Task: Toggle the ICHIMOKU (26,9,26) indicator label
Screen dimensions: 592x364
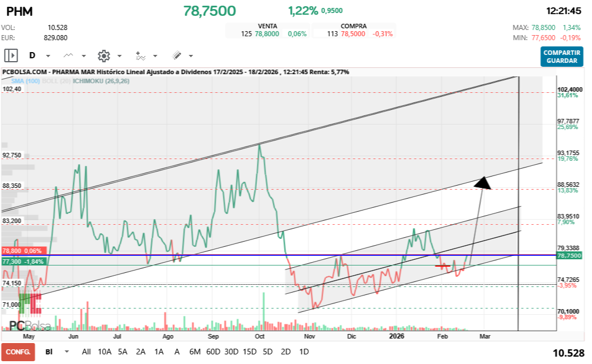Action: pyautogui.click(x=101, y=81)
